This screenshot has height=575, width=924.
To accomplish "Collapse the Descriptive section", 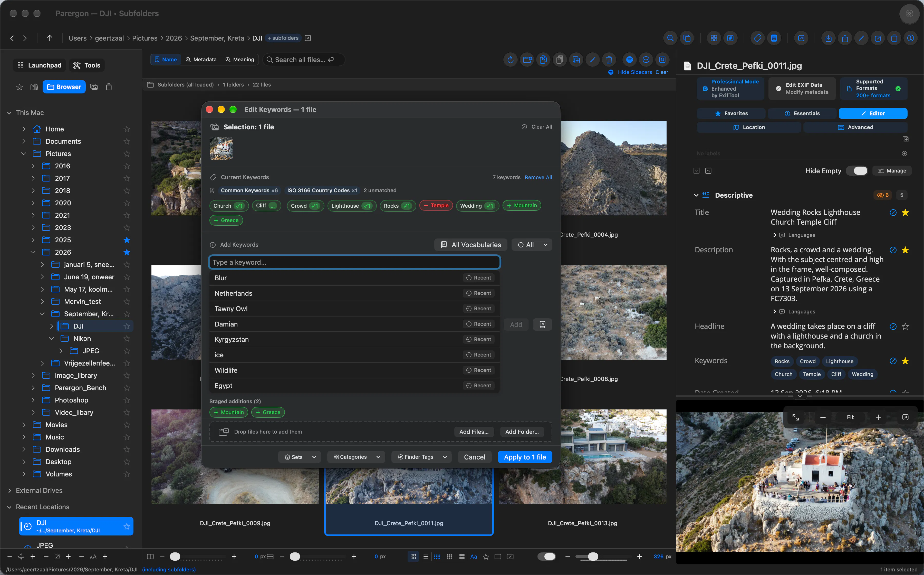I will point(696,195).
